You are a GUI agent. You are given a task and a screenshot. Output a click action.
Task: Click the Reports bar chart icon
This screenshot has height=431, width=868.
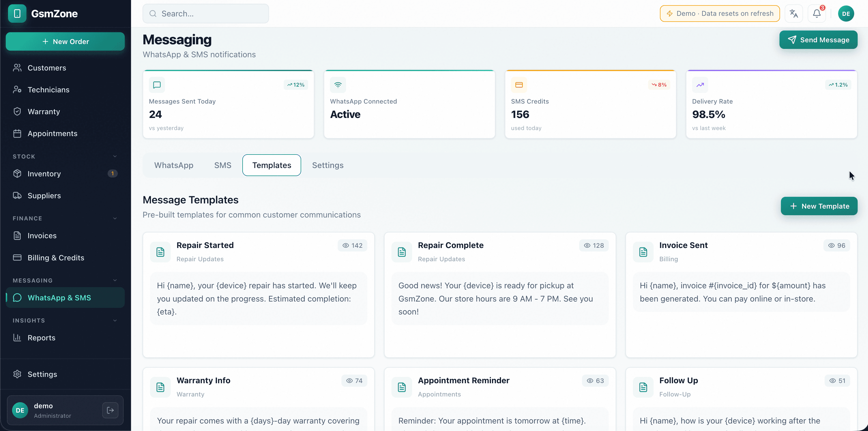[x=17, y=337]
